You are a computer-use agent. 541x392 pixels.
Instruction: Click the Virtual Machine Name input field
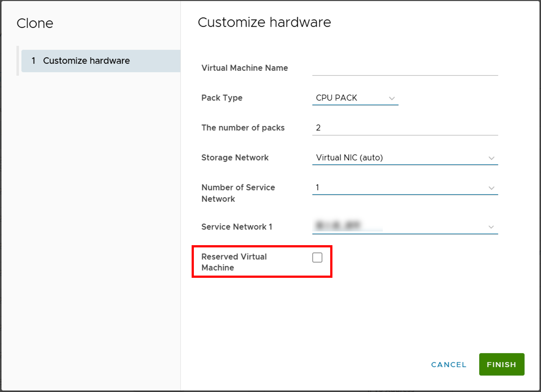(x=405, y=69)
